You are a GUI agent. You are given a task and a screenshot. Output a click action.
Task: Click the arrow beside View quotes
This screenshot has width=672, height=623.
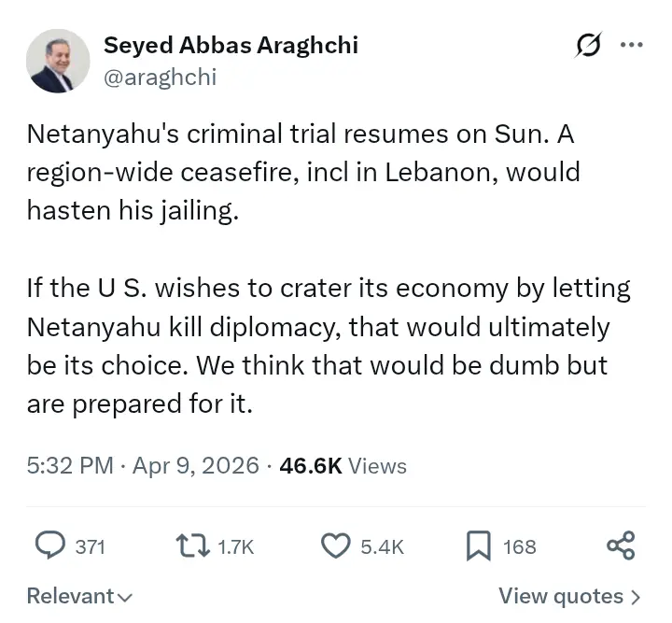pyautogui.click(x=636, y=597)
